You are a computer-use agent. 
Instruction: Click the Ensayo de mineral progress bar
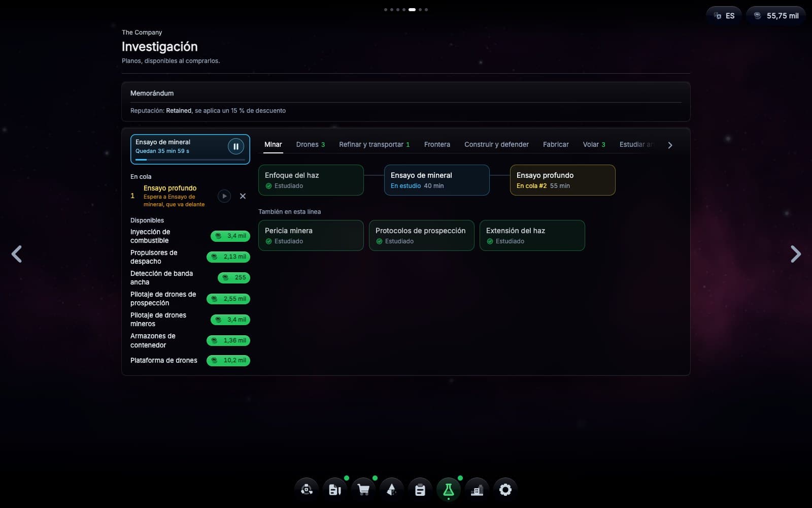click(190, 160)
